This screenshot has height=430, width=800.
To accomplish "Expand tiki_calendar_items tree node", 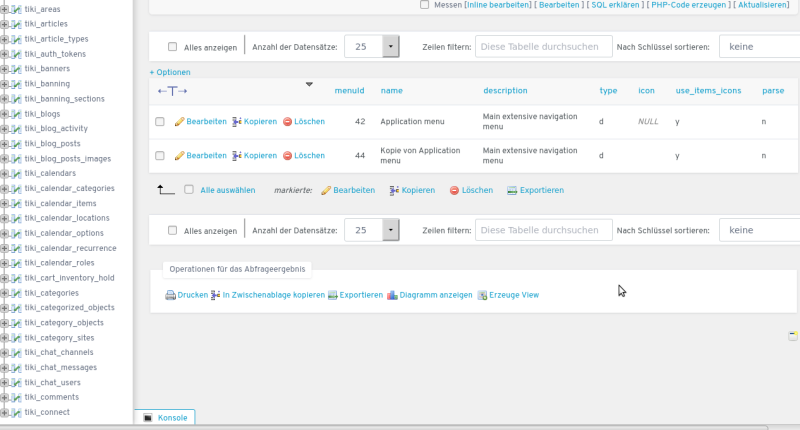I will click(x=5, y=204).
